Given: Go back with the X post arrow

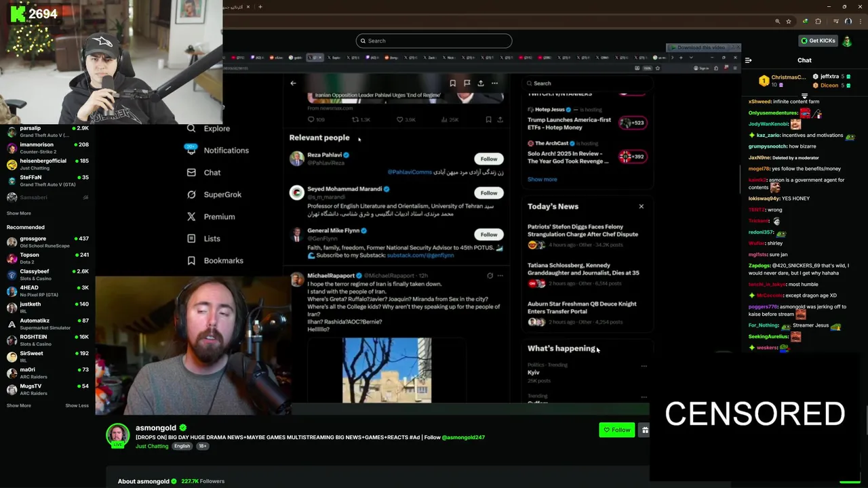Looking at the screenshot, I should [293, 83].
